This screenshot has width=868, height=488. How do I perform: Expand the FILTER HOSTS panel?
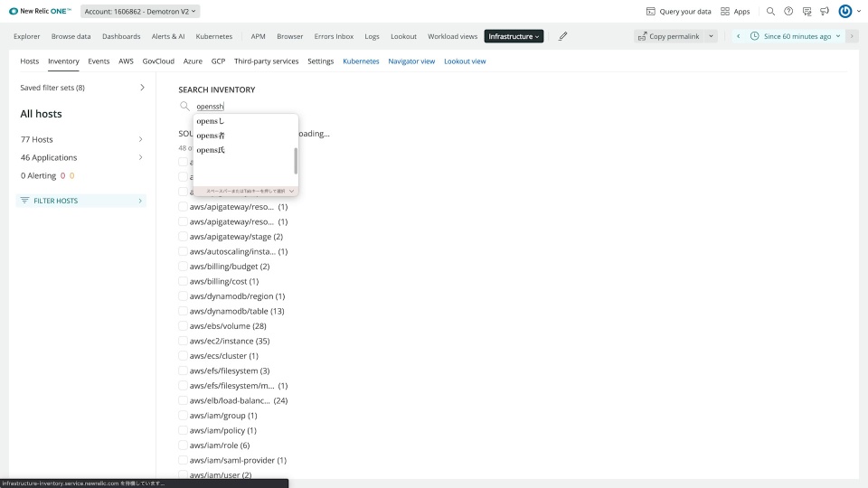pyautogui.click(x=81, y=201)
